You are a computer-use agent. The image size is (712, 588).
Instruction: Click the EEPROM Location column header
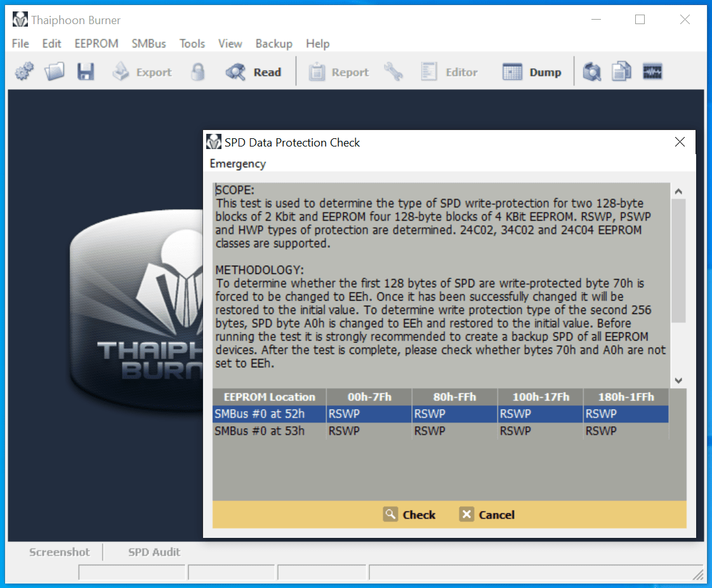[269, 397]
